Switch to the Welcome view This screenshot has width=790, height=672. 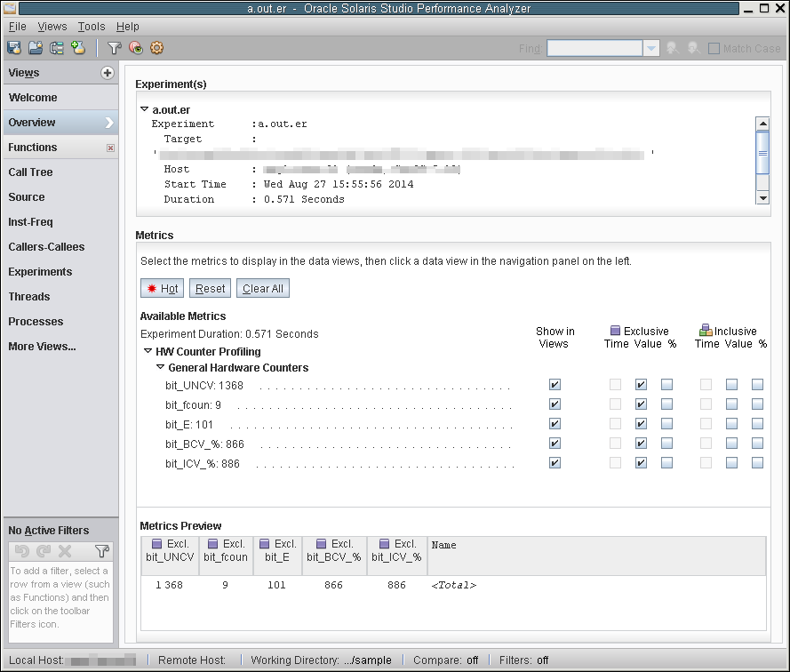pyautogui.click(x=60, y=98)
